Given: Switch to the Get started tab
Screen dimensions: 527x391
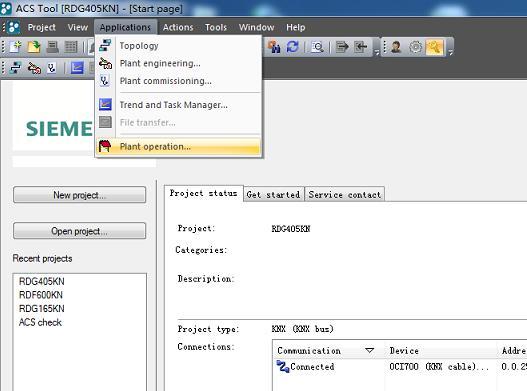Looking at the screenshot, I should pyautogui.click(x=273, y=194).
